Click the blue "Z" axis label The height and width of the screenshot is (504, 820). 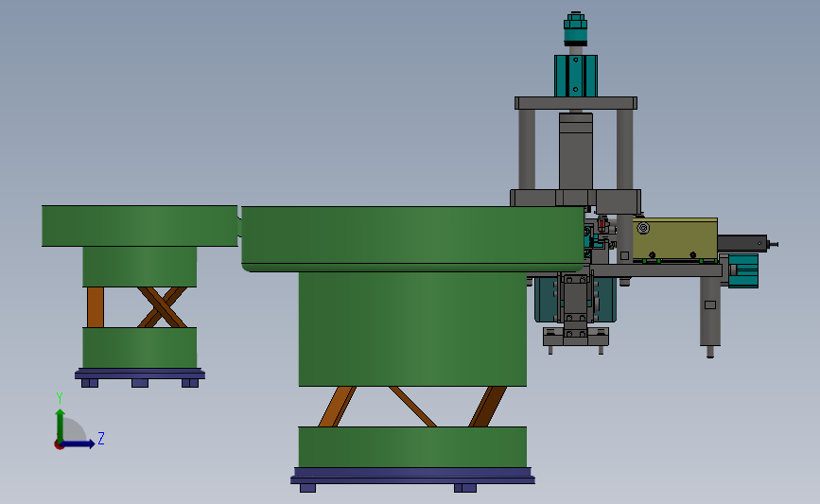[101, 438]
